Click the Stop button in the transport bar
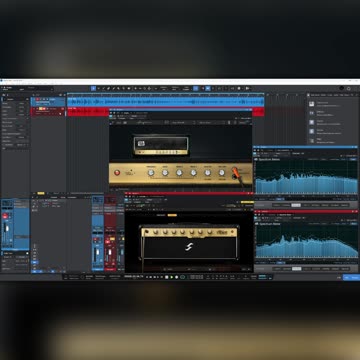Viewport: 360px width, 360px height. [x=167, y=277]
